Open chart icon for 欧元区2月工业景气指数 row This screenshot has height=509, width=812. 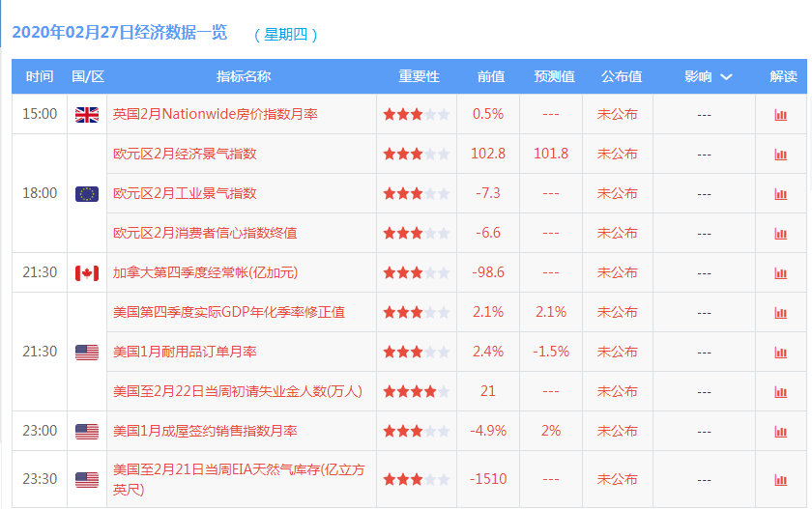[780, 194]
